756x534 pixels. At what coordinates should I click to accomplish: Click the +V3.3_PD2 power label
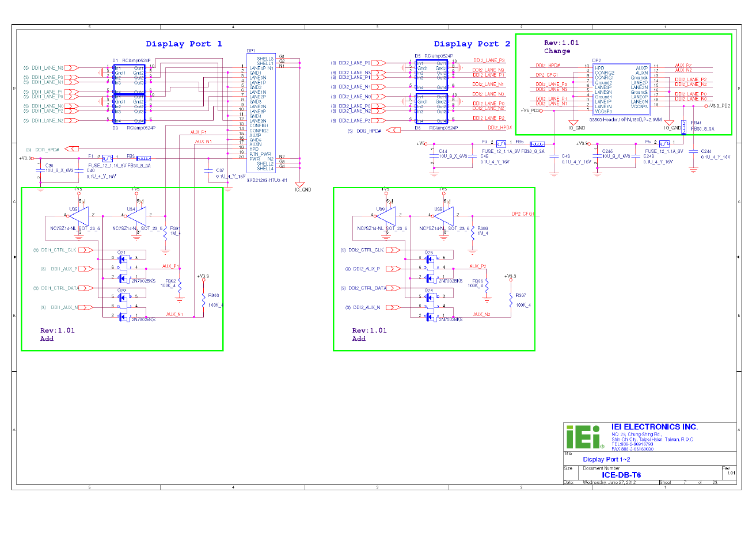click(x=718, y=106)
